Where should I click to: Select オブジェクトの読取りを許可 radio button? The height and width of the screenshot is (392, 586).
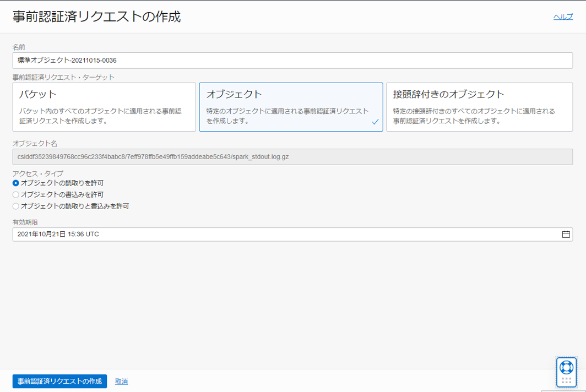[x=16, y=183]
